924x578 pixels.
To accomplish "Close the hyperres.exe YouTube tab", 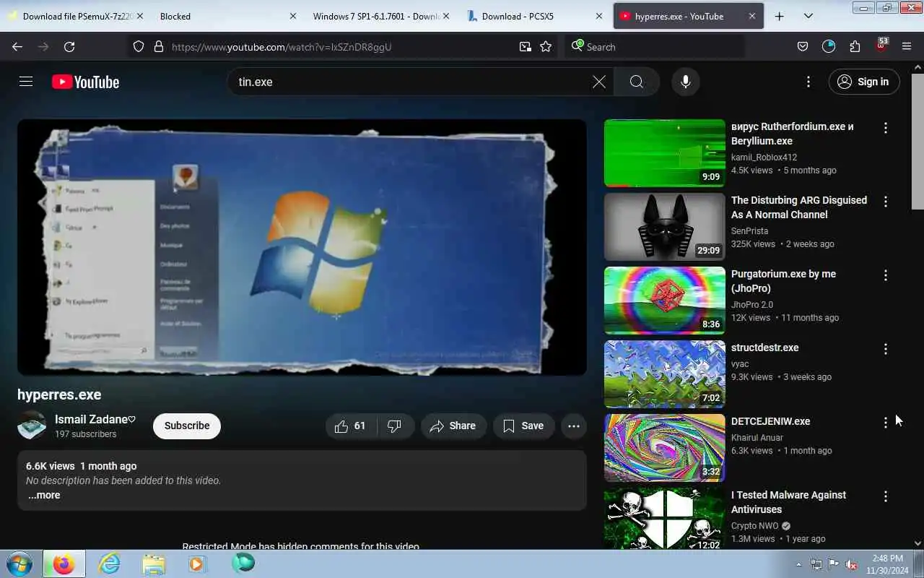I will (751, 16).
